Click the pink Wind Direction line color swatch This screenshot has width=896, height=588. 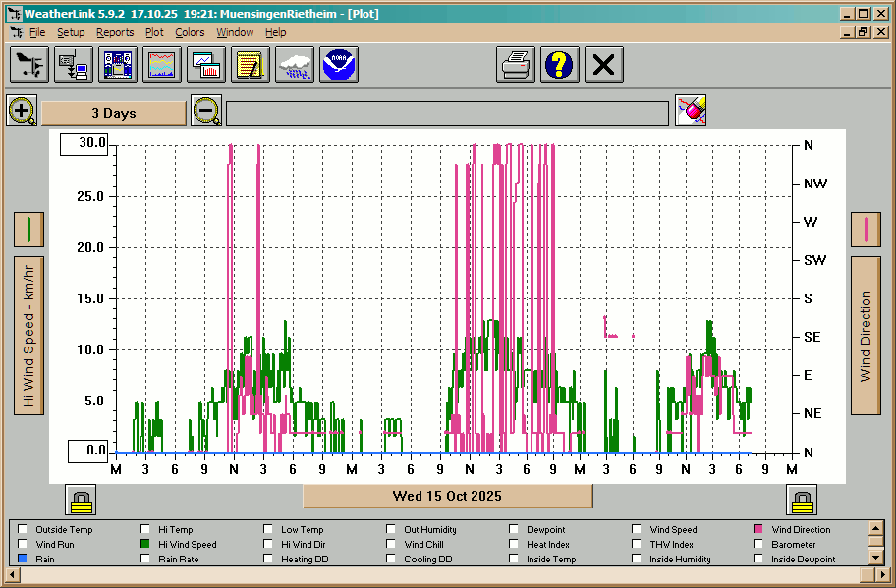coord(866,230)
